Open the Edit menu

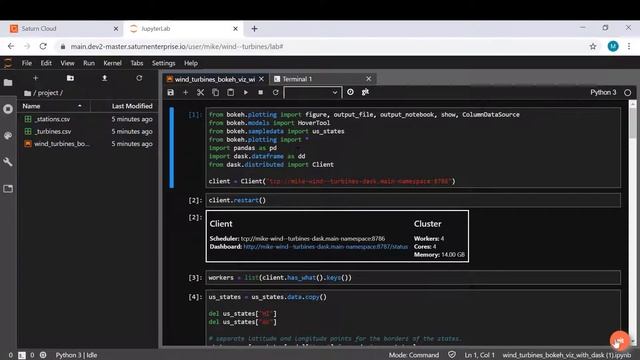pyautogui.click(x=46, y=63)
